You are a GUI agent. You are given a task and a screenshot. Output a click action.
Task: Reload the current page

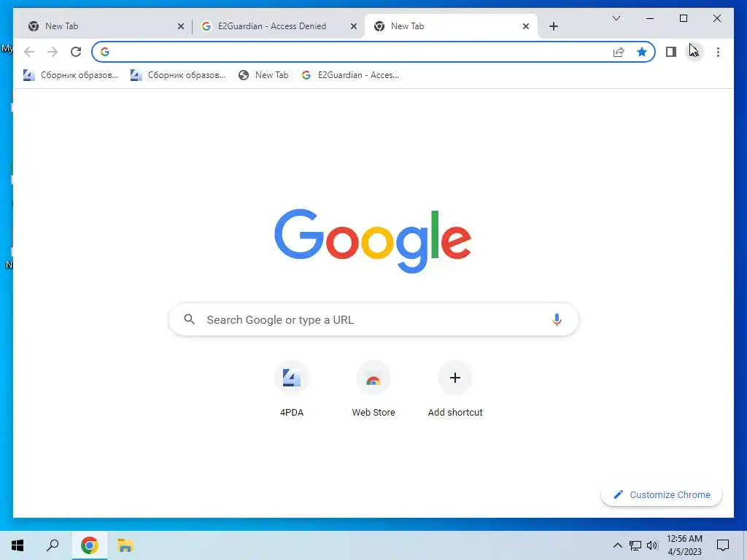pos(76,52)
